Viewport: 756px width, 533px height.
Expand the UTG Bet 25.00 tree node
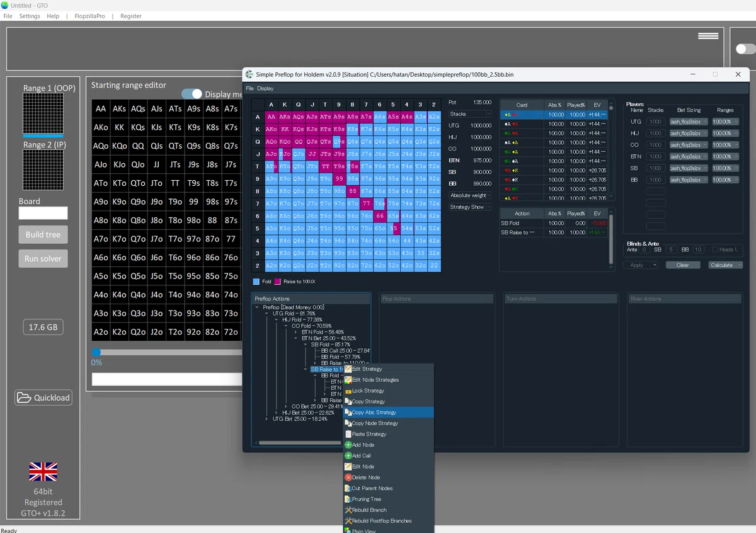[267, 419]
